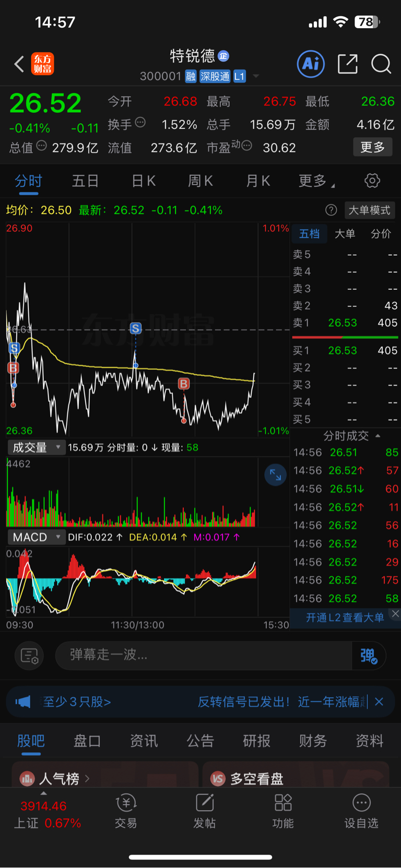Tap the buy-sell ratio bar

click(x=345, y=337)
